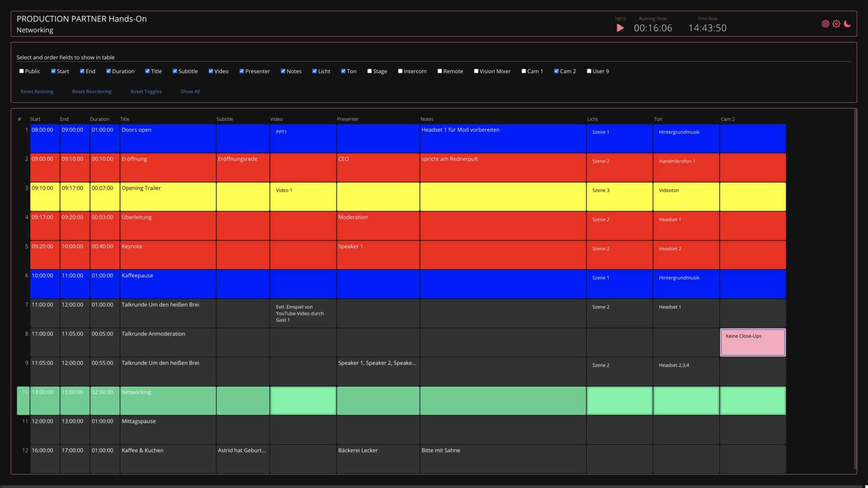868x488 pixels.
Task: Click the pink play icon beside the running timer
Action: pos(620,28)
